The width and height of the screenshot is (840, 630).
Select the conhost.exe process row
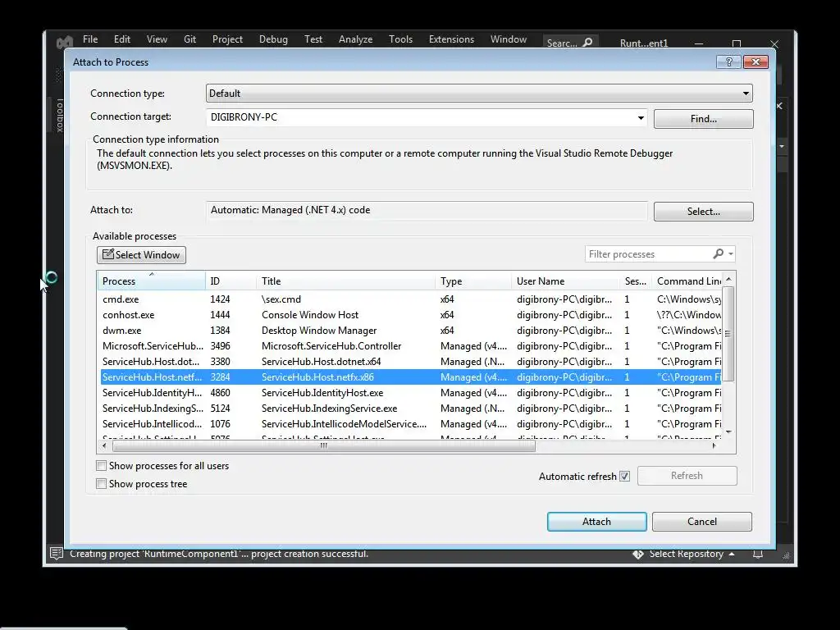pos(411,315)
